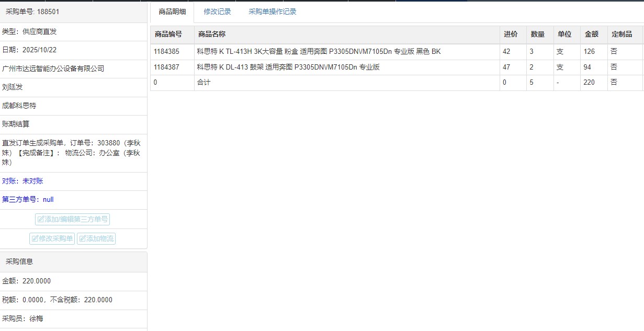Click the 第三方单号：null link
The height and width of the screenshot is (331, 644).
(x=28, y=199)
